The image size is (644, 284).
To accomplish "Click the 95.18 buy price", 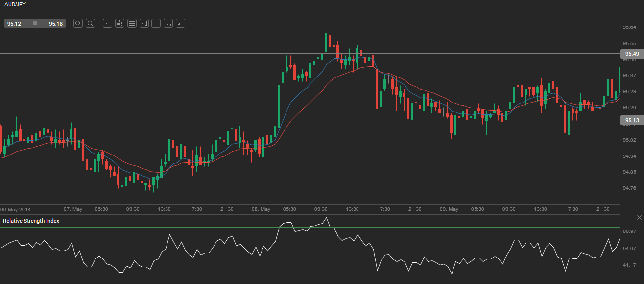I will pyautogui.click(x=56, y=23).
